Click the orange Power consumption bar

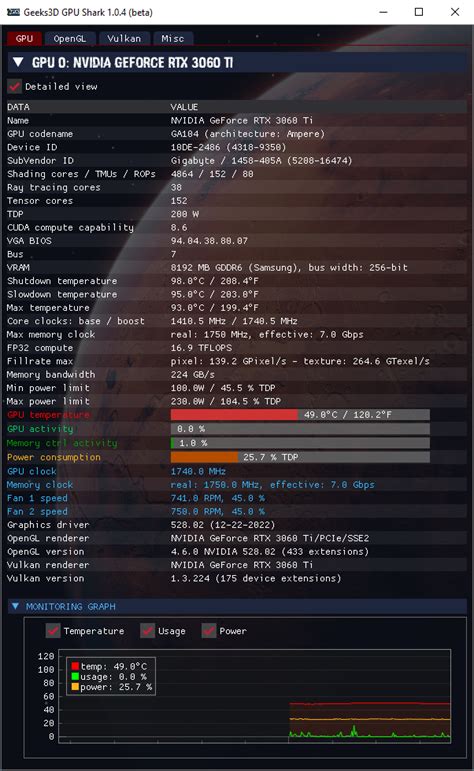[204, 457]
